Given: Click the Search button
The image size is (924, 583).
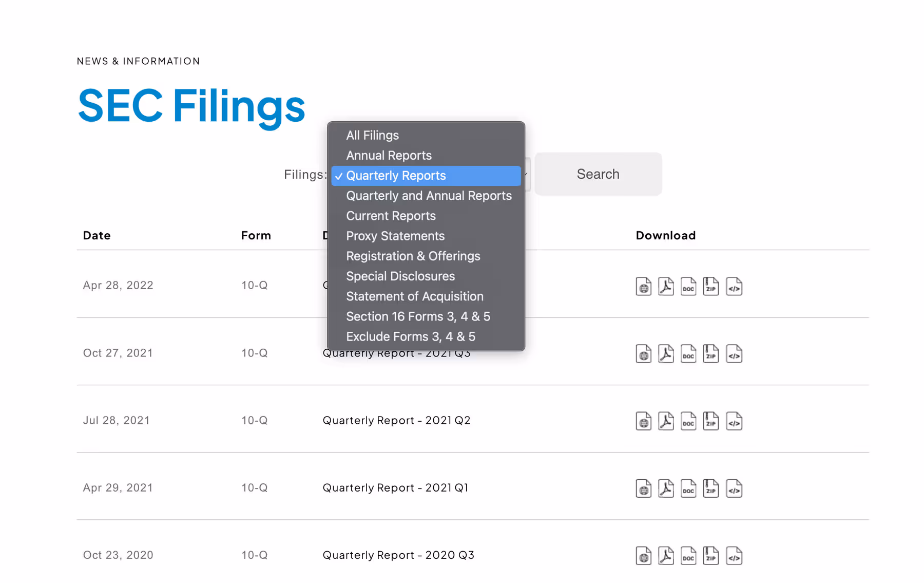Looking at the screenshot, I should (598, 174).
